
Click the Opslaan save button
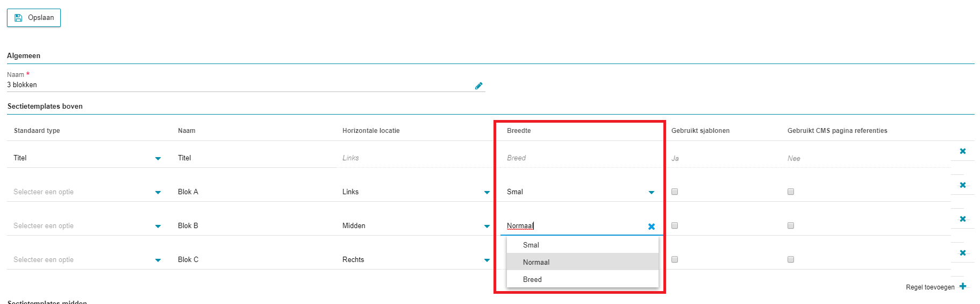[34, 18]
